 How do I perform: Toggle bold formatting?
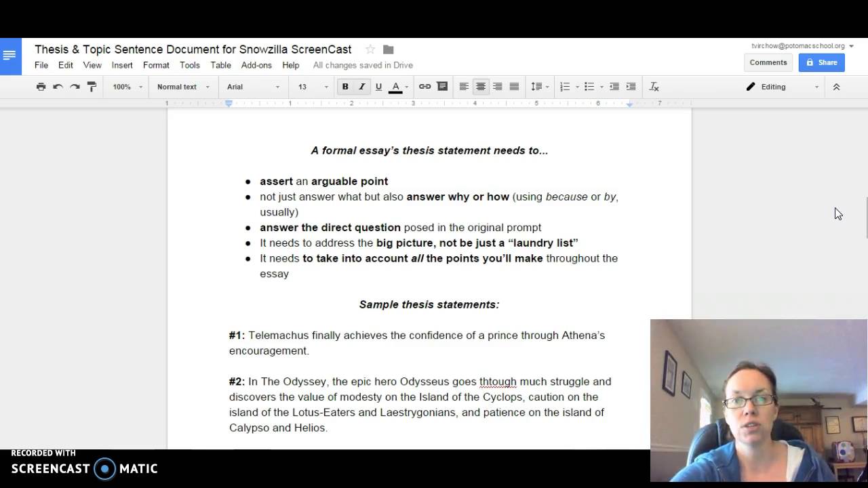pyautogui.click(x=345, y=87)
